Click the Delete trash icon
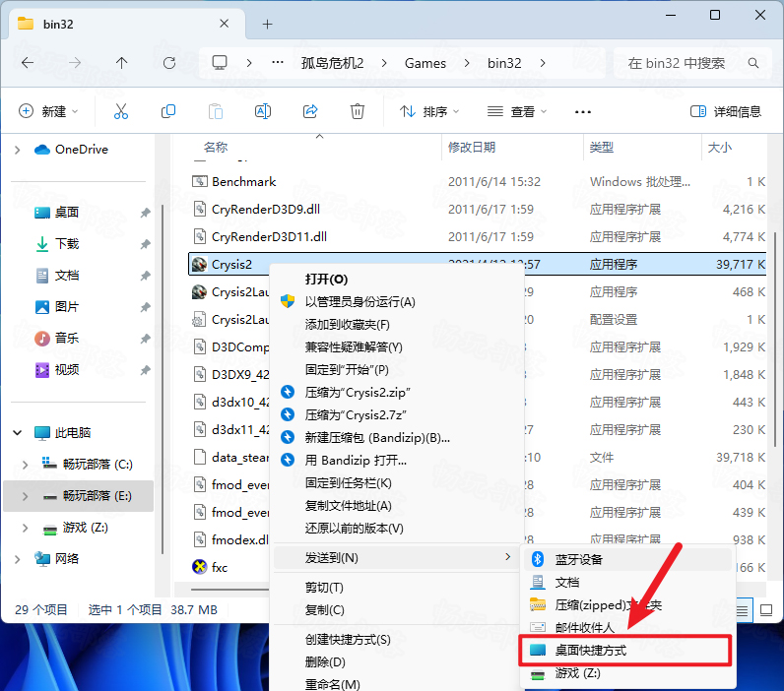The width and height of the screenshot is (784, 691). 357,111
